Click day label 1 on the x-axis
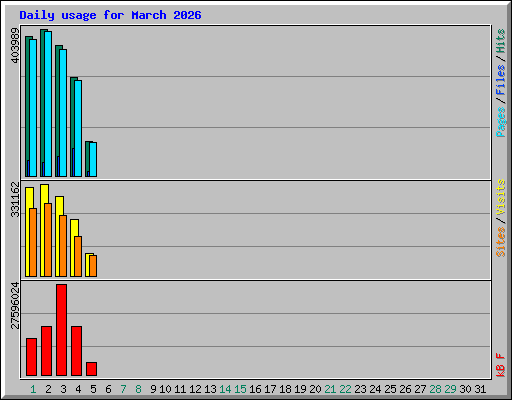Screen dimensions: 512x400 click(x=33, y=389)
